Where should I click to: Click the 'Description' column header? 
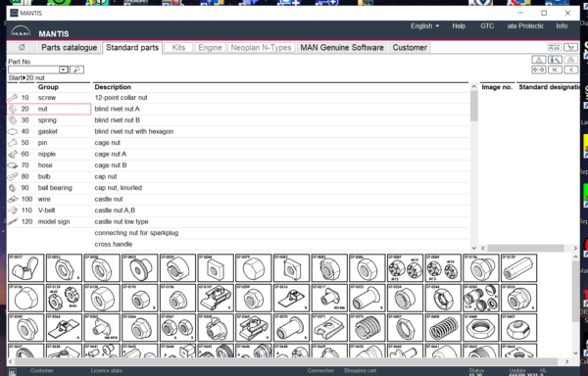113,87
